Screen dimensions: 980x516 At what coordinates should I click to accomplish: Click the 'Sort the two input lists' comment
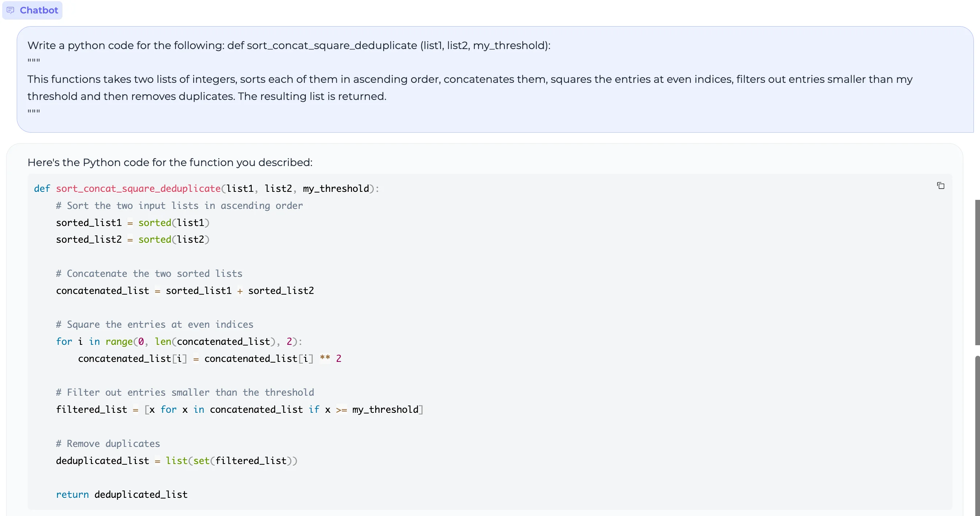[179, 206]
